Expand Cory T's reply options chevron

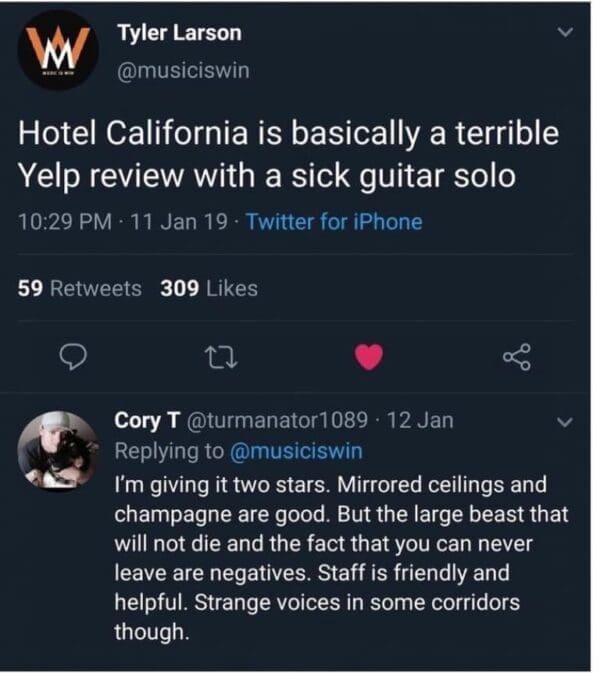(x=565, y=423)
